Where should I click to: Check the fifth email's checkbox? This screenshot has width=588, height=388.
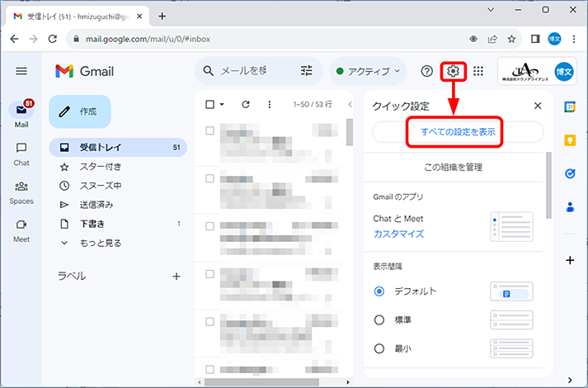210,322
